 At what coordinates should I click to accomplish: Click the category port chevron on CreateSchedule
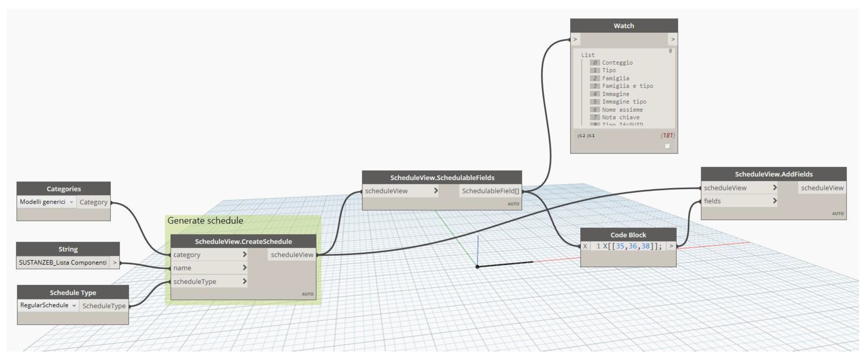pos(245,255)
